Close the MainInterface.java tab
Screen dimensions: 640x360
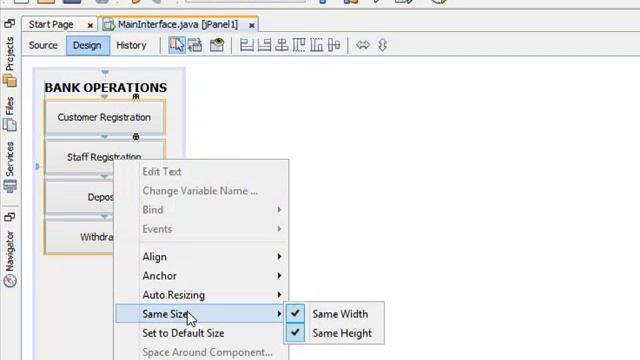pyautogui.click(x=252, y=25)
